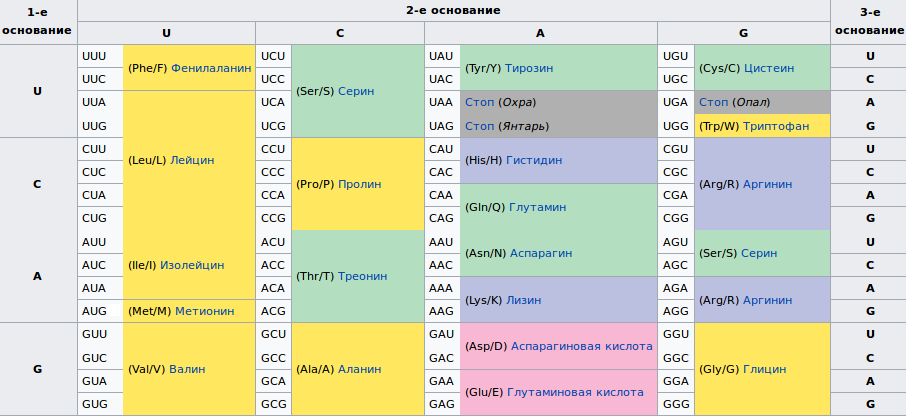Click the Глутаминовая кислота link
Screen dimensions: 906x416
pos(575,392)
